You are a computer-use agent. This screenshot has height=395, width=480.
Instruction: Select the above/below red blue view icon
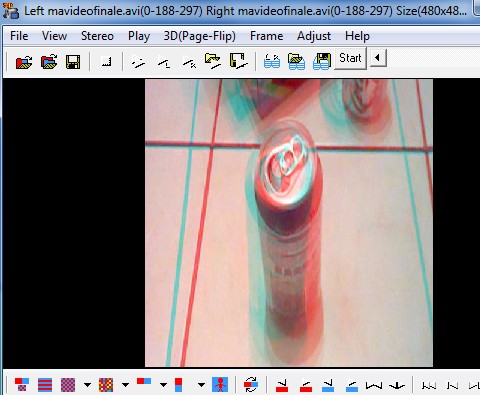tap(179, 385)
